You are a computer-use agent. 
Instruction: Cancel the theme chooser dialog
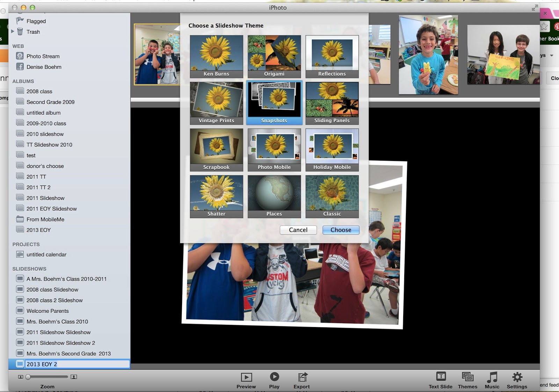tap(298, 230)
